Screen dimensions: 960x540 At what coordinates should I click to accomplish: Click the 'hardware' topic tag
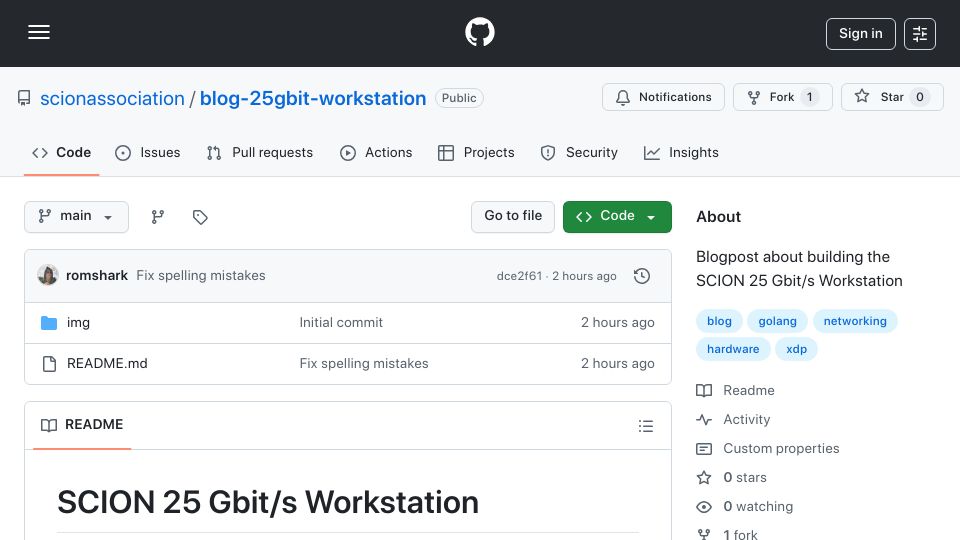click(733, 349)
